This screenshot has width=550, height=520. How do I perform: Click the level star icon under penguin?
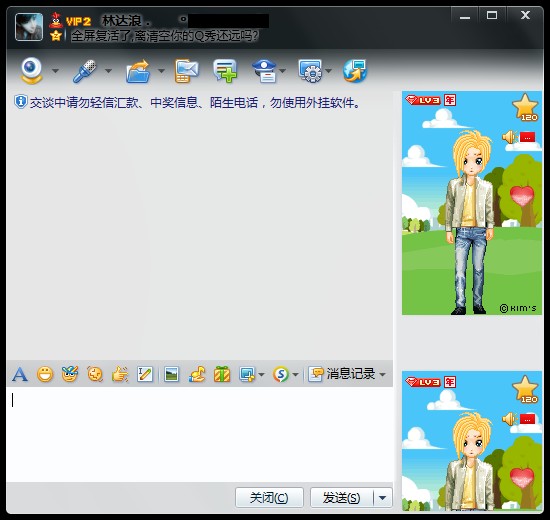tap(56, 35)
